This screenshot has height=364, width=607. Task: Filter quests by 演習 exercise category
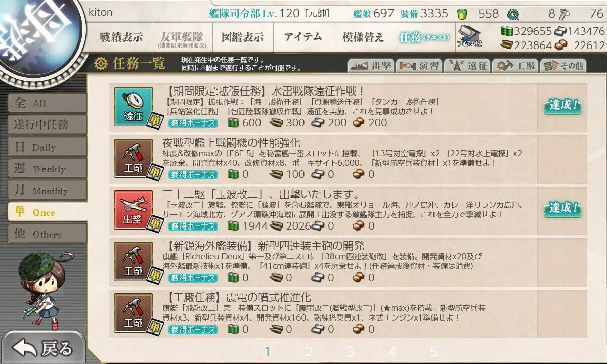(419, 66)
